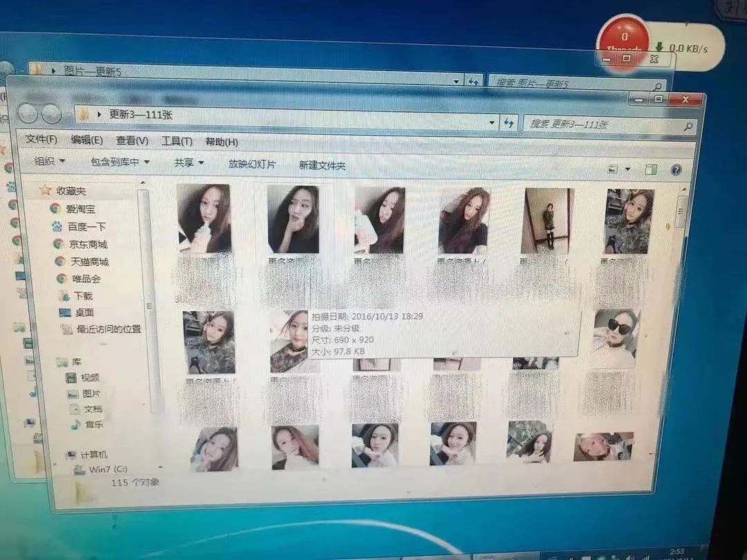Screen dimensions: 747x560
Task: Focus the 搜索 更新3—111张 search box
Action: pos(609,124)
